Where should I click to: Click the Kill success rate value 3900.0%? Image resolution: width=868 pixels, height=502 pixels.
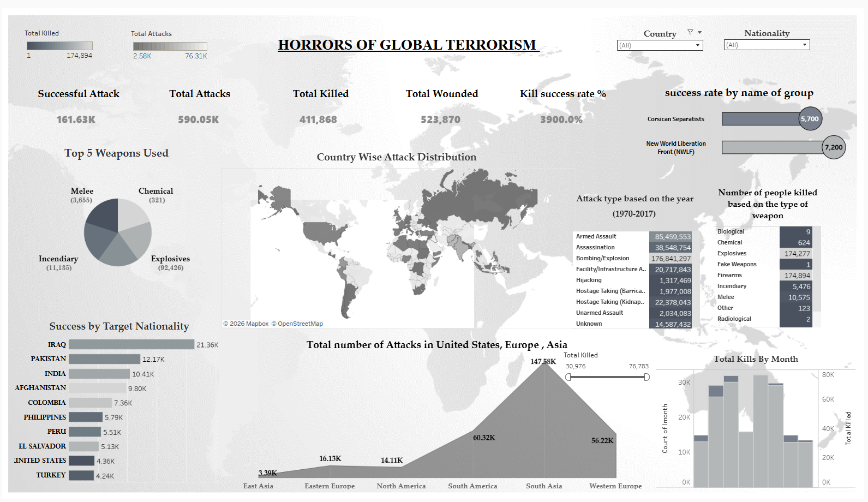561,119
